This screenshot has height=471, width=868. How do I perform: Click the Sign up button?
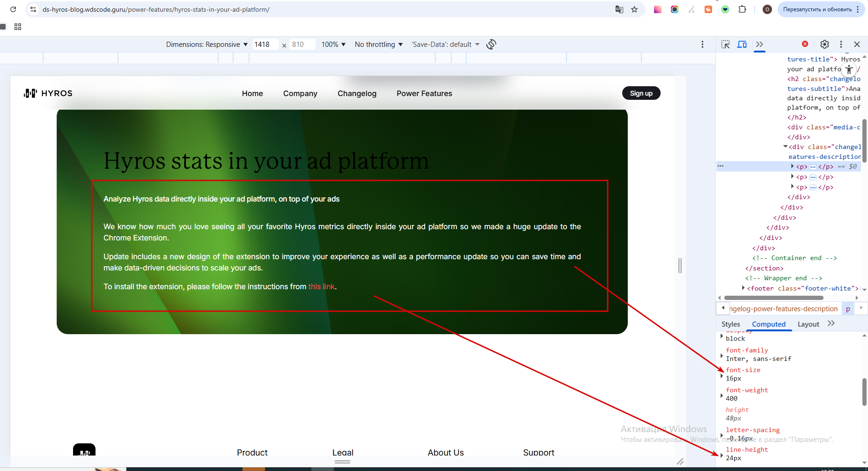[641, 93]
